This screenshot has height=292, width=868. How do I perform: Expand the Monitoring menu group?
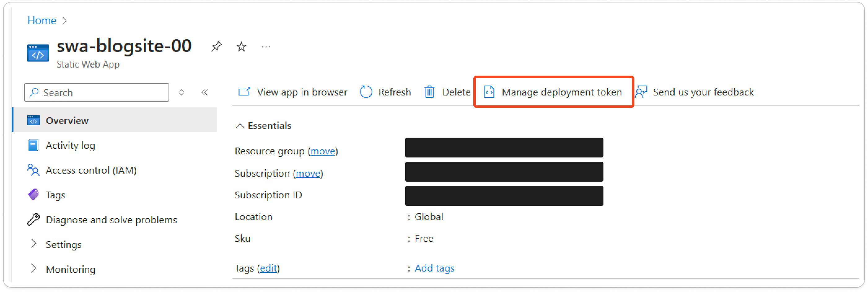(33, 268)
